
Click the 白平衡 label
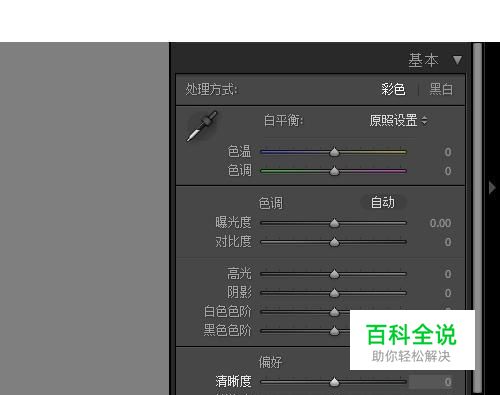tap(283, 120)
